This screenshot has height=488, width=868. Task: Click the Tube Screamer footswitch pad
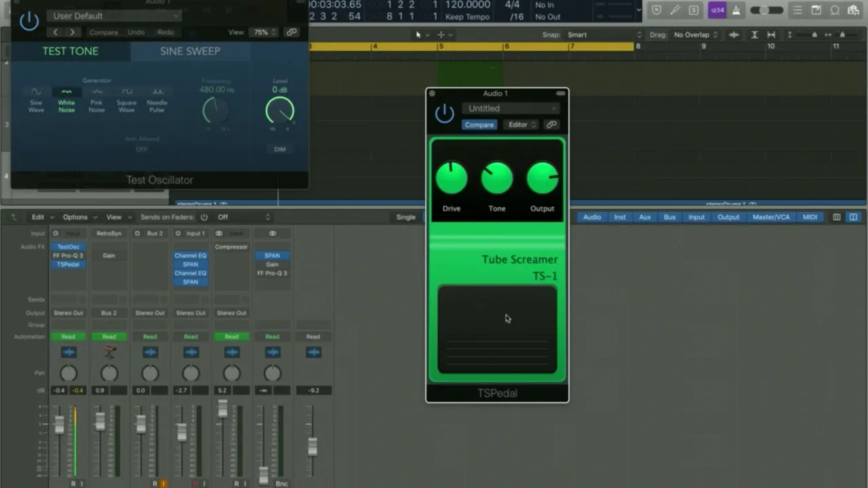497,329
